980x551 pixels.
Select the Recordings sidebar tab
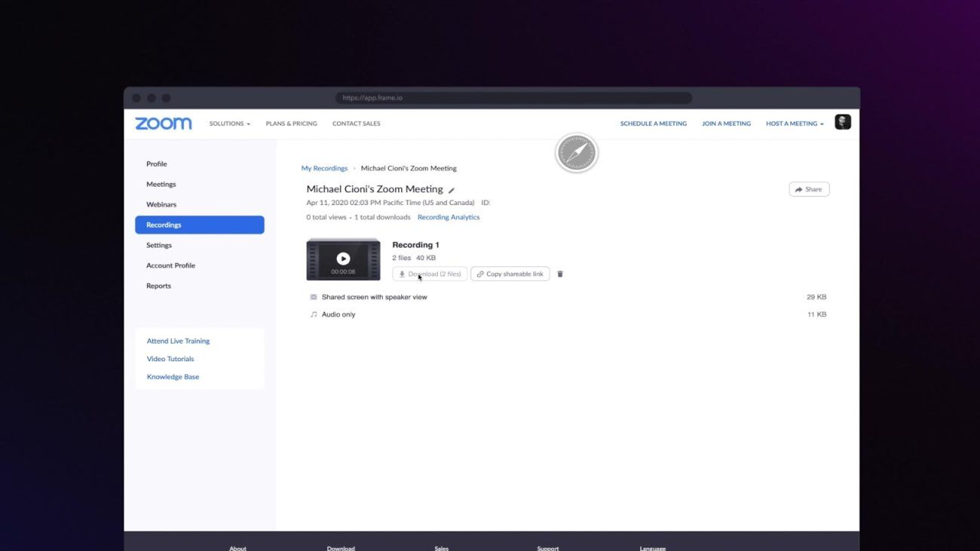pyautogui.click(x=164, y=224)
